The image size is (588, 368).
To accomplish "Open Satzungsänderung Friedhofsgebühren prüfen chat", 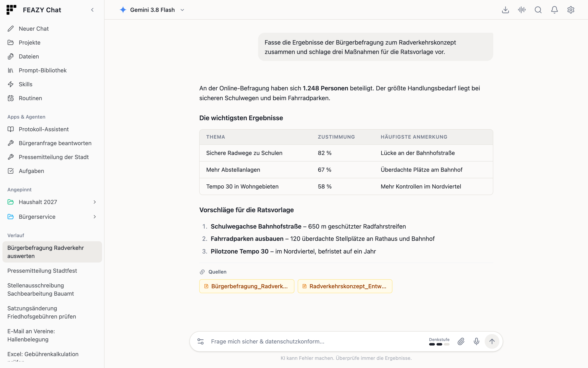I will (52, 313).
